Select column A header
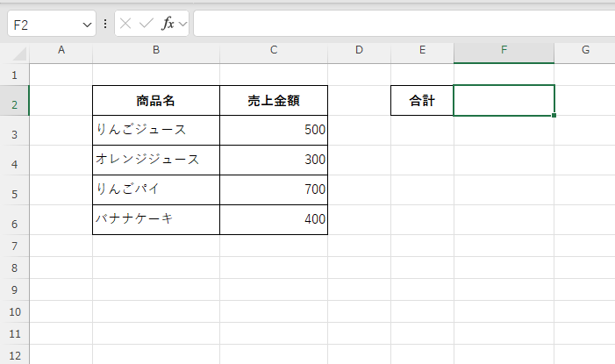 61,53
